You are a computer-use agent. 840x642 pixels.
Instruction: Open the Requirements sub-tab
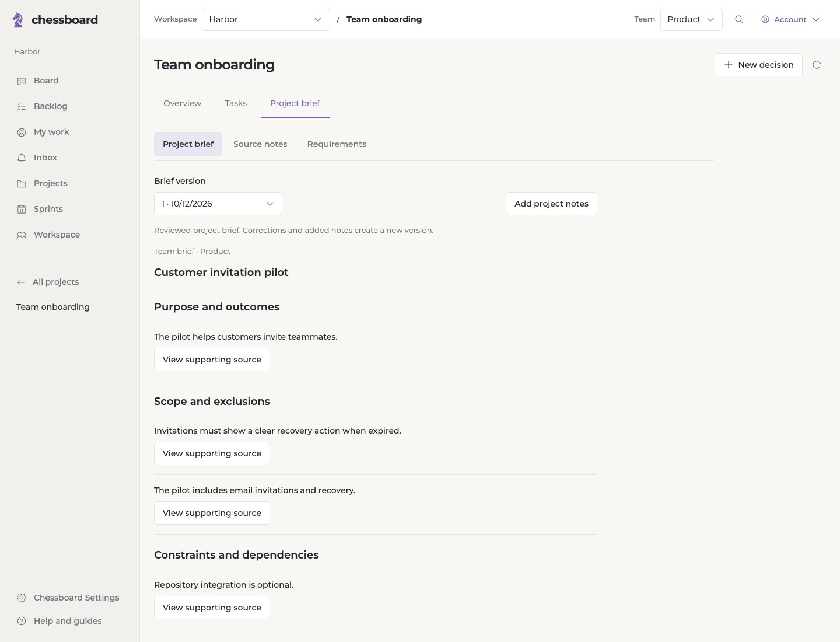(337, 144)
